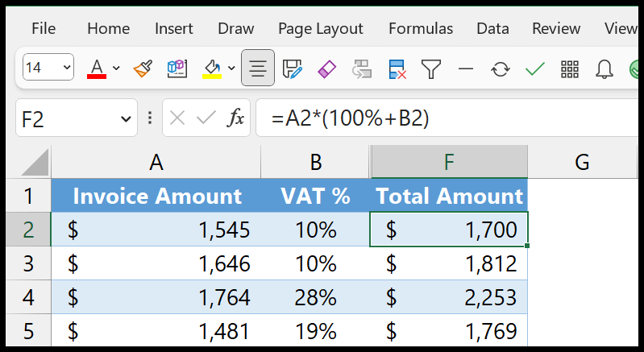Select row 5 header
The image size is (644, 352).
(28, 330)
